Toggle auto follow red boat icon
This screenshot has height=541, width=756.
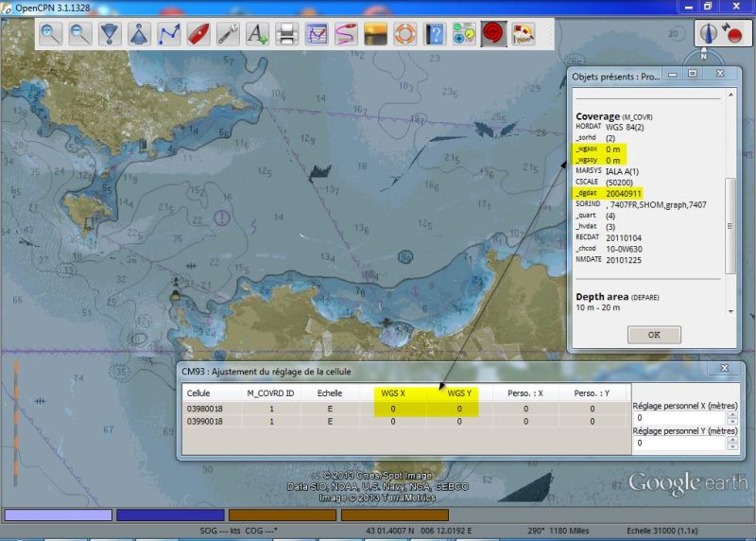pyautogui.click(x=198, y=34)
